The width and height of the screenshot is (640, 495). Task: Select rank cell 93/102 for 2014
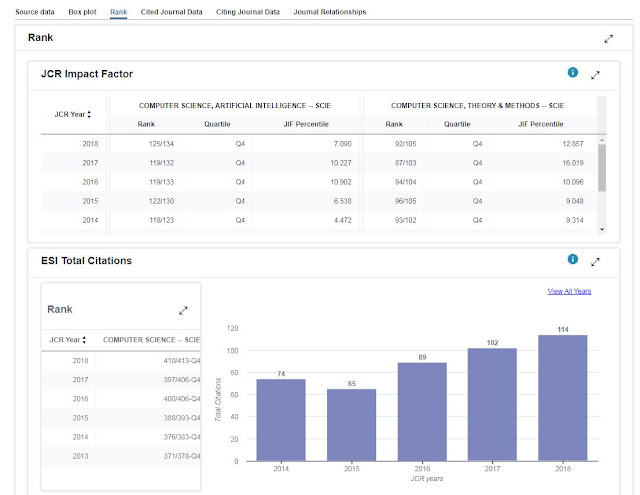pos(405,220)
